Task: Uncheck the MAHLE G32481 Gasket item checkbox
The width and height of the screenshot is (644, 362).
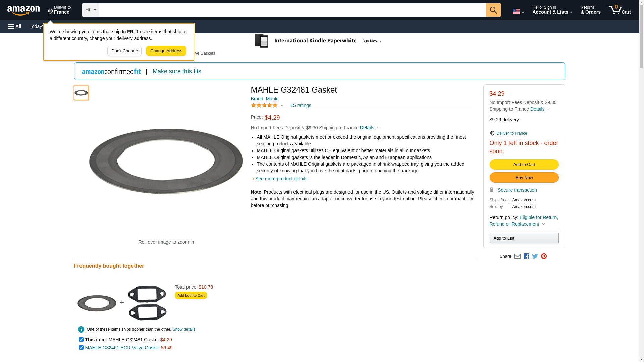Action: pyautogui.click(x=81, y=340)
